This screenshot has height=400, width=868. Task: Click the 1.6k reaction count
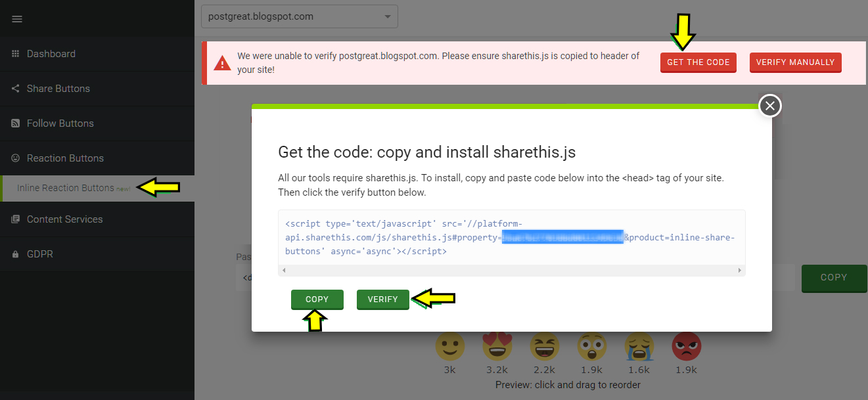(639, 370)
